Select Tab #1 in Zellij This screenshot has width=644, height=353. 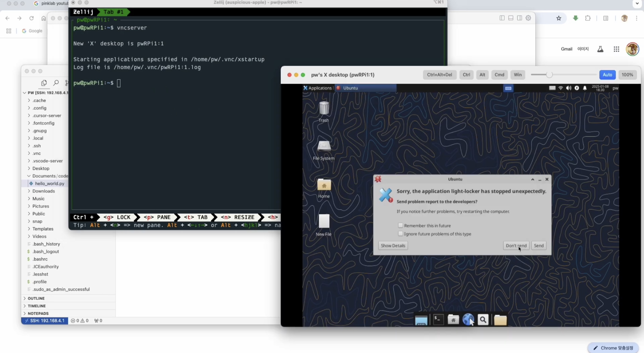coord(113,12)
